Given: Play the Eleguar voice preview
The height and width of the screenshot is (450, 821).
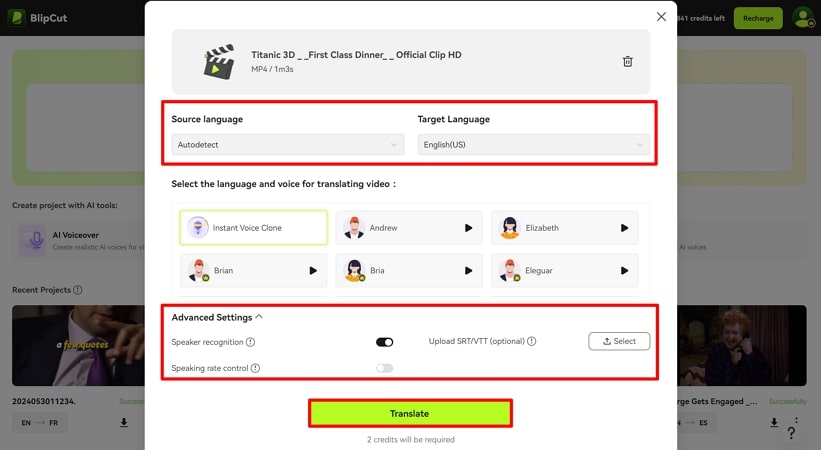Looking at the screenshot, I should pos(624,271).
